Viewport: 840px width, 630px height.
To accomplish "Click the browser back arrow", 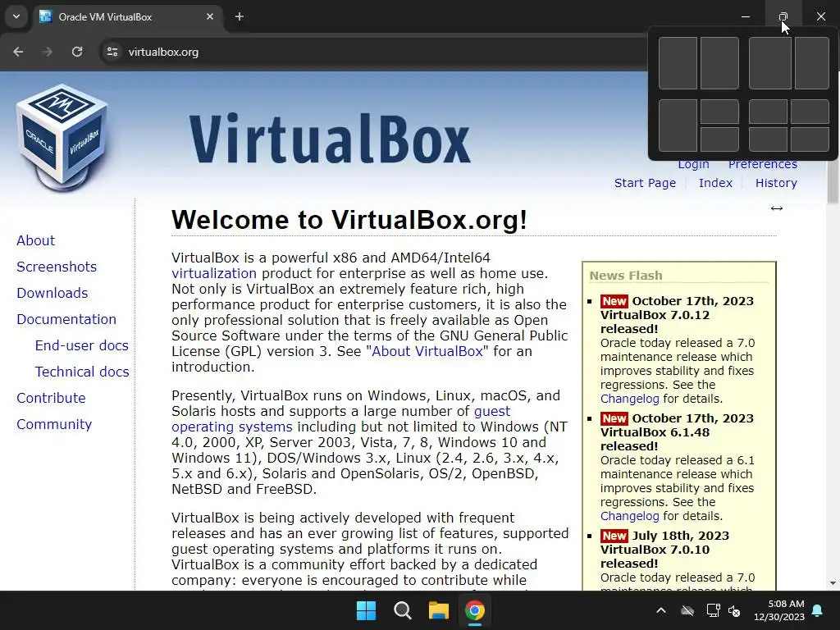I will [18, 52].
